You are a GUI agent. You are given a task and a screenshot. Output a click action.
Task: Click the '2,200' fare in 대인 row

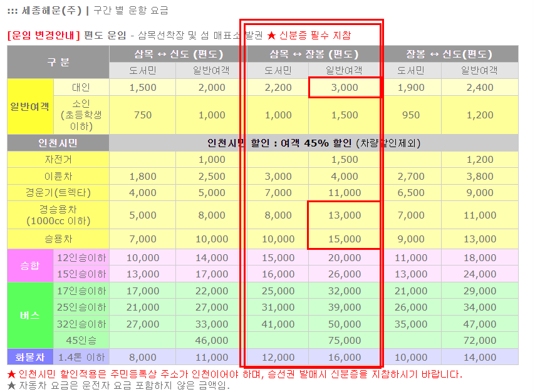(278, 87)
